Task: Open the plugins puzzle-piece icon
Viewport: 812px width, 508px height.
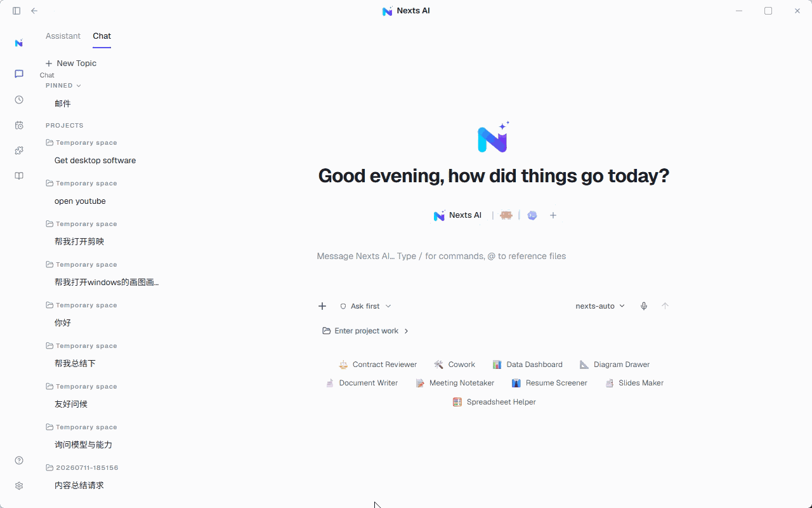Action: [19, 150]
